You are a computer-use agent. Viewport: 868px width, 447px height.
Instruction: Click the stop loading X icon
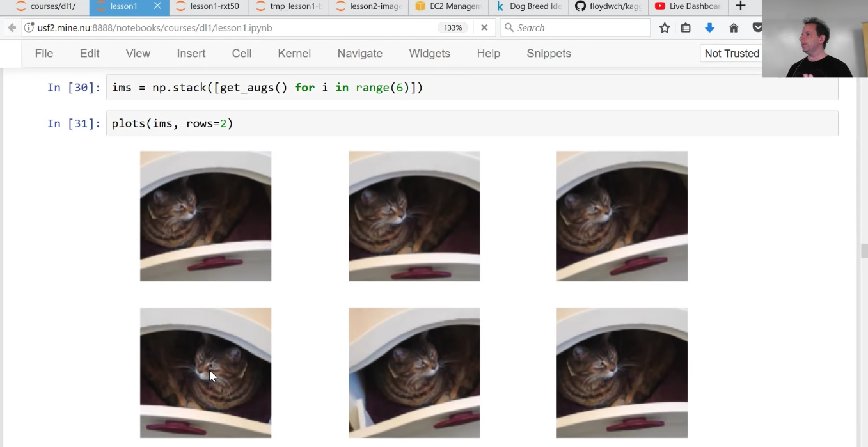[x=484, y=28]
